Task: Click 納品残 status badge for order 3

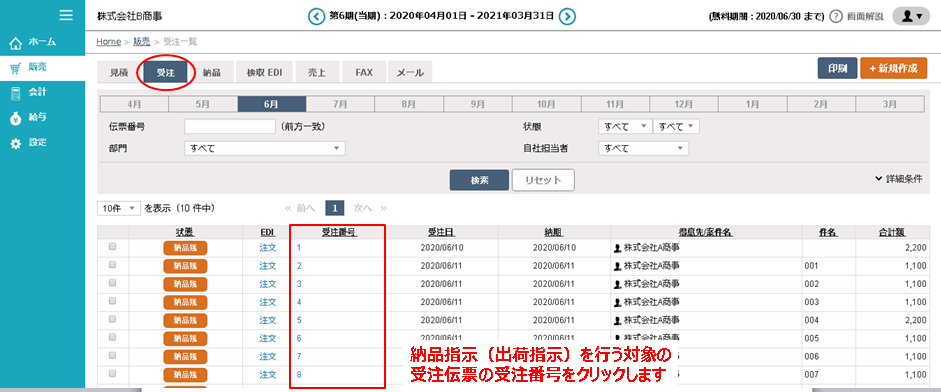Action: tap(185, 284)
